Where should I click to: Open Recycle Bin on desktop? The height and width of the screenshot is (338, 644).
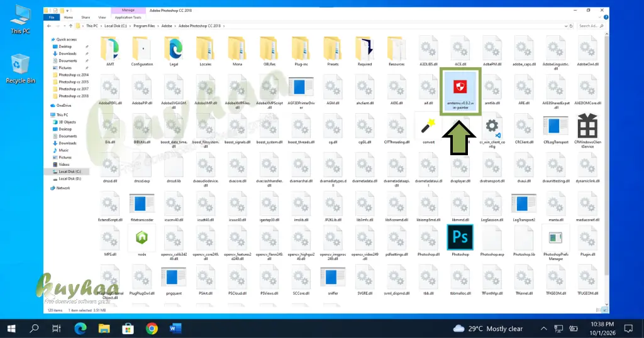[20, 68]
